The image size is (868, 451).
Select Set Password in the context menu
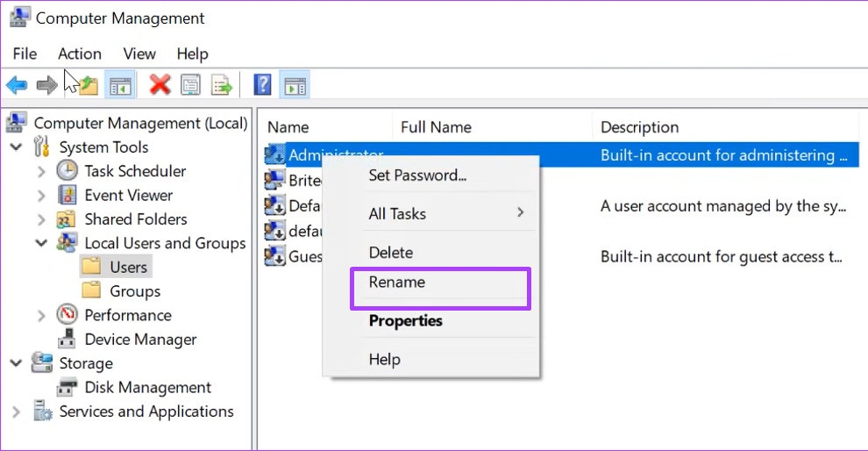click(417, 175)
